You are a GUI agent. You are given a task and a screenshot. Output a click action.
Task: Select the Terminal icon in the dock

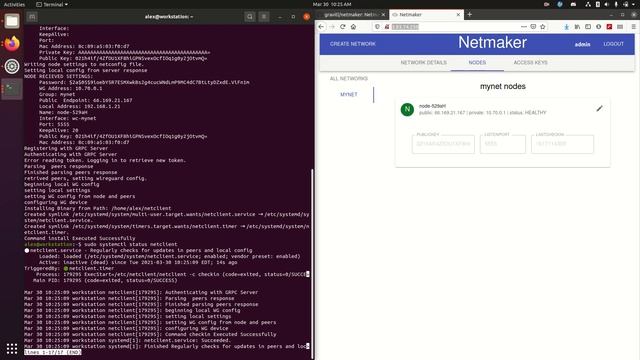pos(12,89)
